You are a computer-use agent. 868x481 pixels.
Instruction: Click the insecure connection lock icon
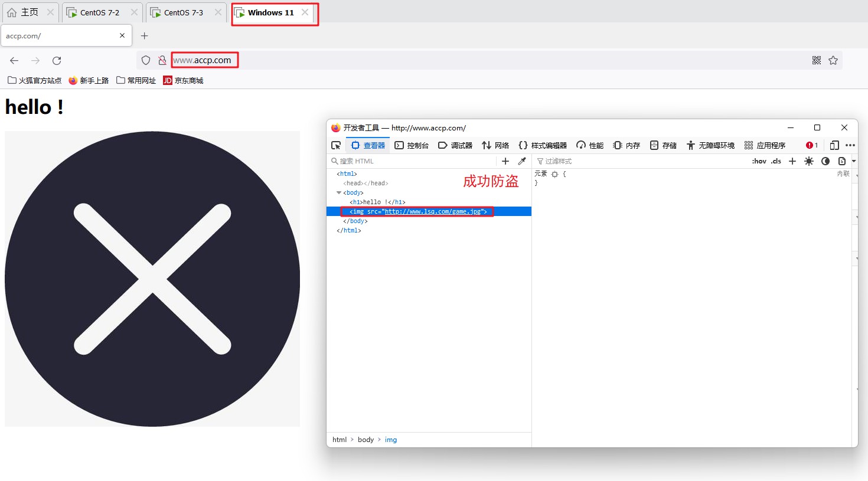162,60
